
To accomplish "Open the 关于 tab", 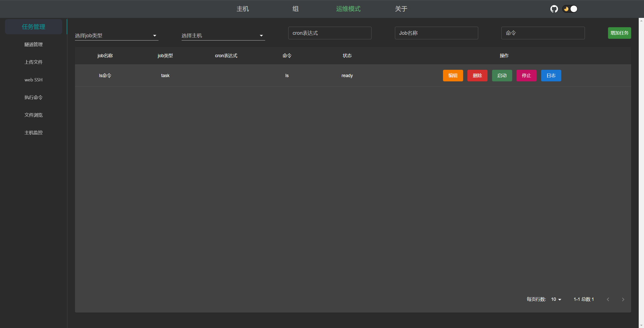I will 401,9.
